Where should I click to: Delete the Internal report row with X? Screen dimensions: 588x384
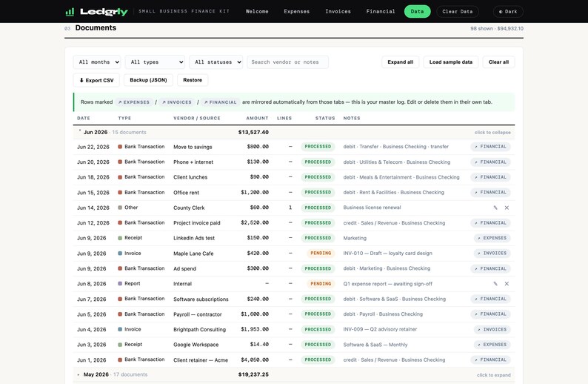point(507,284)
